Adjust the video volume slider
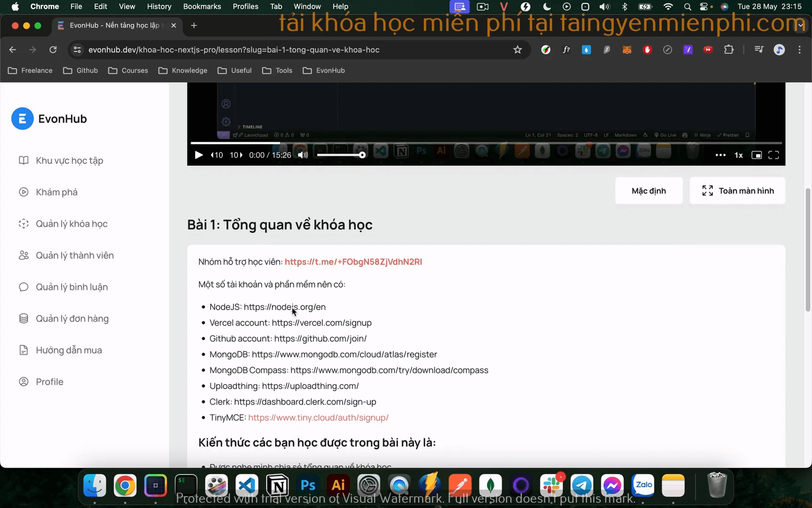This screenshot has height=508, width=812. 341,155
